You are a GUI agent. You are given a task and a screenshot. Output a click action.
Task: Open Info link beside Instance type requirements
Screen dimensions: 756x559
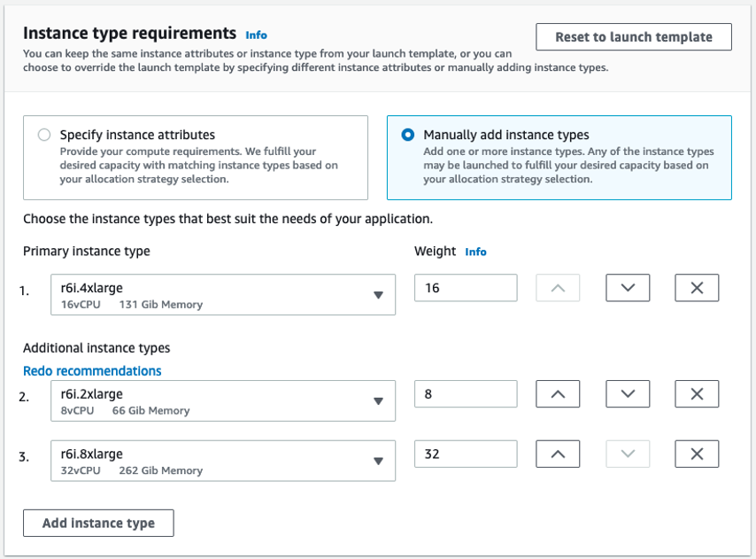pyautogui.click(x=256, y=35)
